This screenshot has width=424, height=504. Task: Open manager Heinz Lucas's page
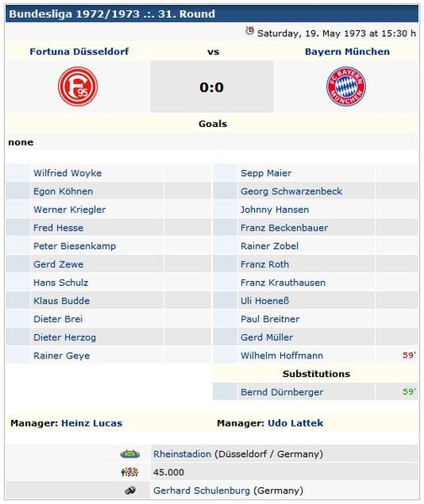(92, 423)
